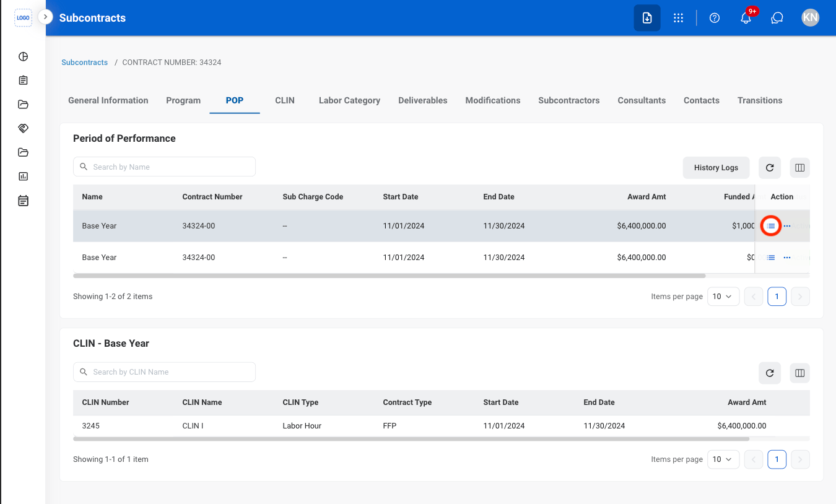This screenshot has height=504, width=836.
Task: Follow the Subcontracts breadcrumb link
Action: [85, 63]
